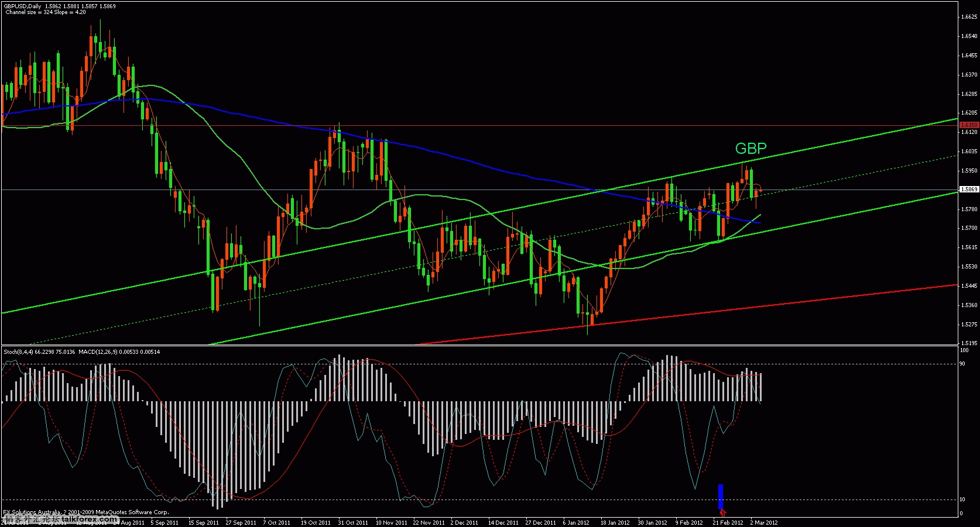Click the '21 Feb 2012' date label
Viewport: 980px width, 527px height.
[x=728, y=523]
